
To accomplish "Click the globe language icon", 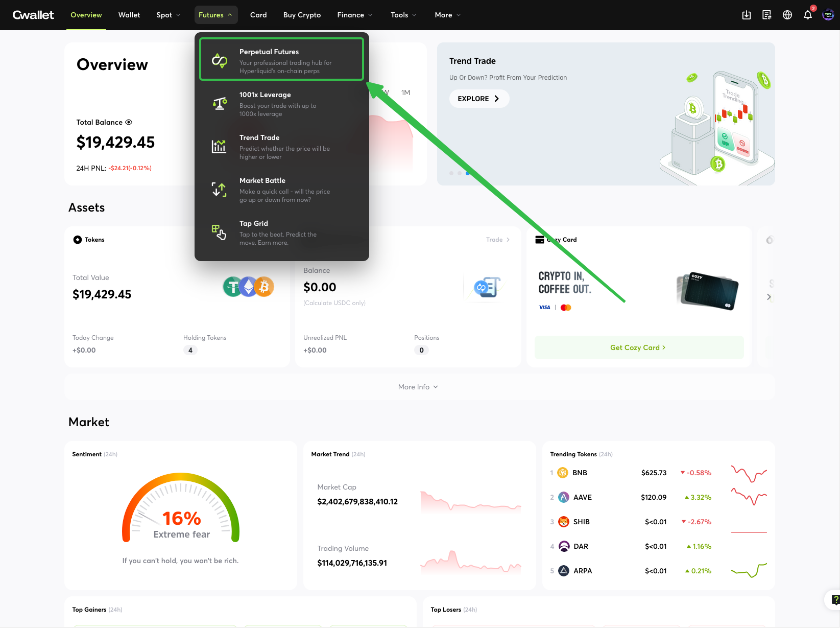I will 787,15.
